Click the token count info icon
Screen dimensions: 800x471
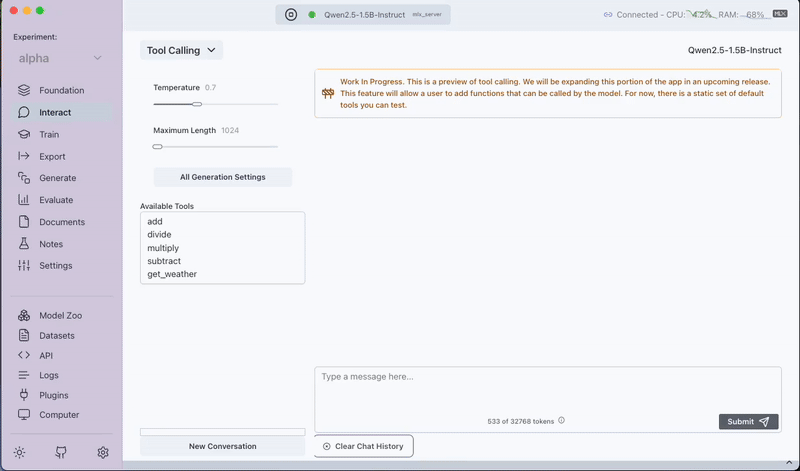561,421
